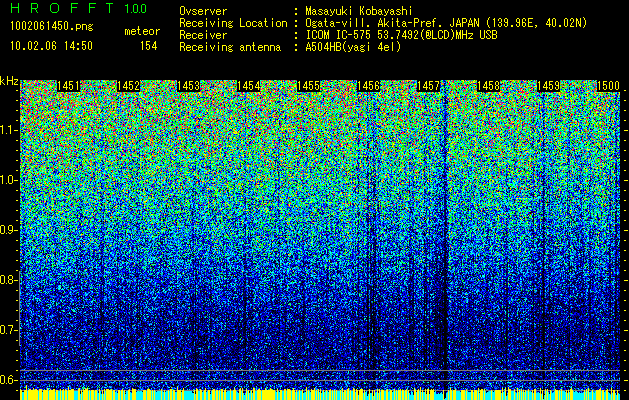
Task: Click the file name 1002061450.png
Action: tap(52, 26)
